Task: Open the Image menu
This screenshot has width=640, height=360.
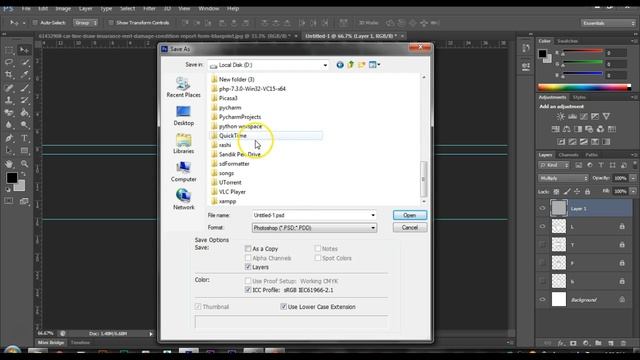Action: pos(63,8)
